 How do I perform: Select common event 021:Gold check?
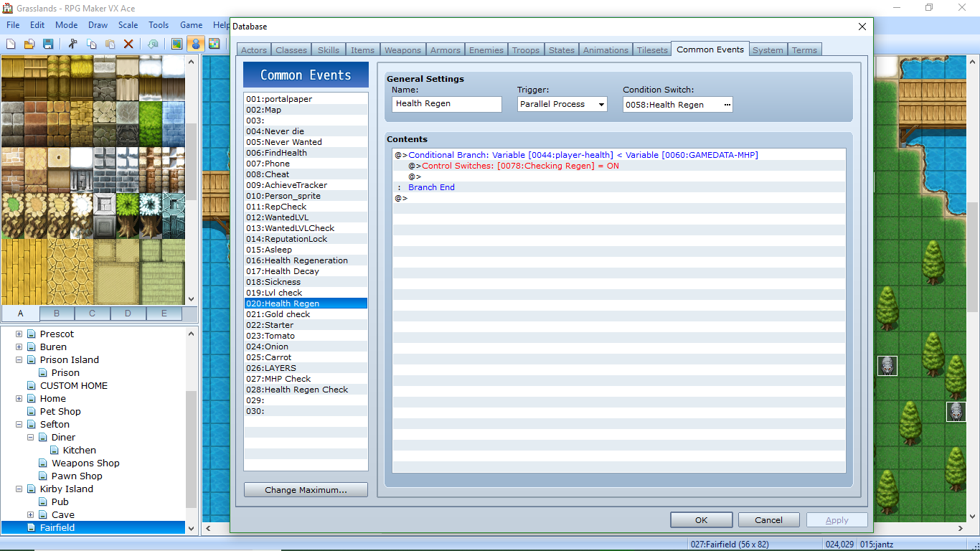[x=306, y=314]
